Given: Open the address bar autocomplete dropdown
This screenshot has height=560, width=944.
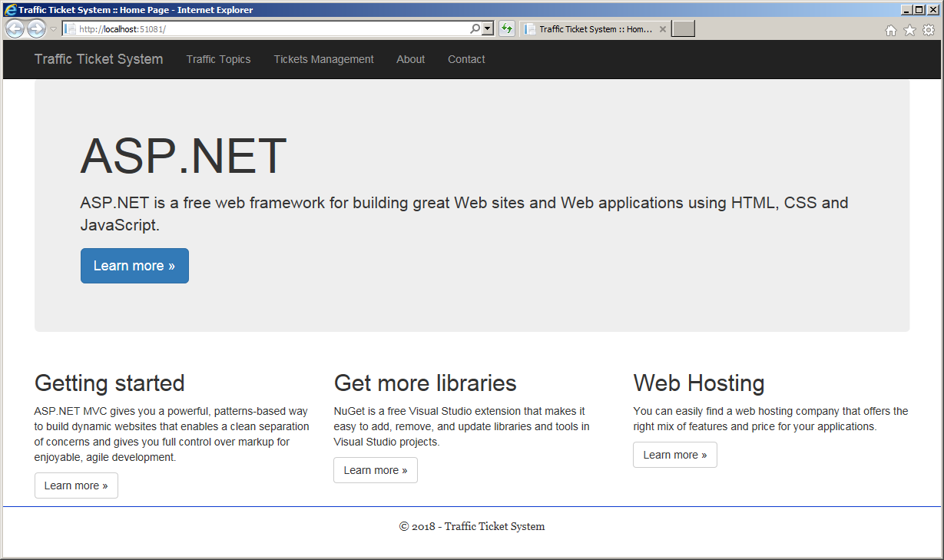Looking at the screenshot, I should 488,29.
